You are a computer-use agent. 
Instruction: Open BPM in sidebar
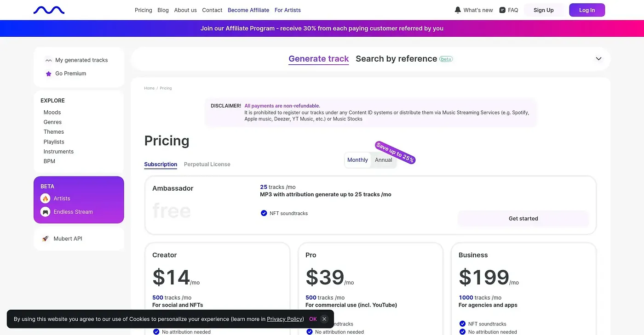pyautogui.click(x=49, y=161)
